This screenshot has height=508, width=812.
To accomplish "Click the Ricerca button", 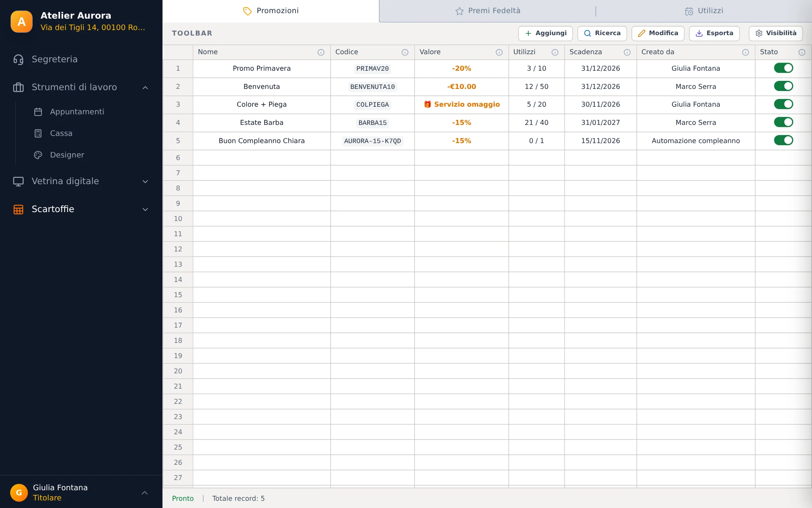I will click(602, 33).
